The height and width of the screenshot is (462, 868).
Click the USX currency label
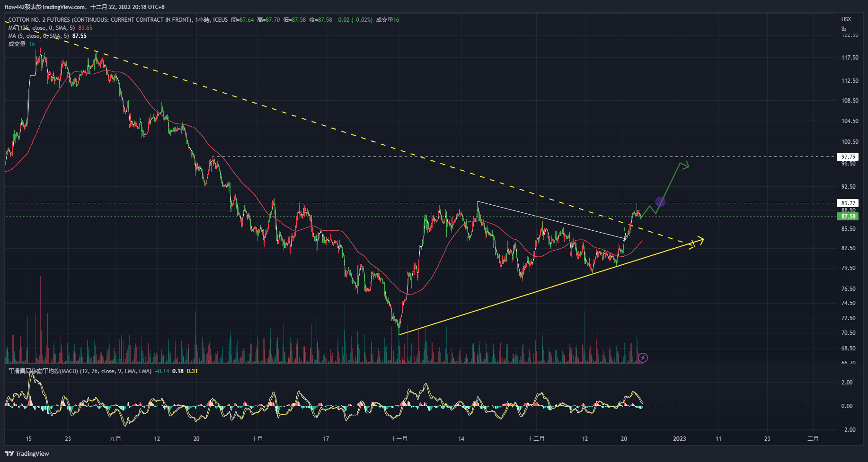click(846, 19)
